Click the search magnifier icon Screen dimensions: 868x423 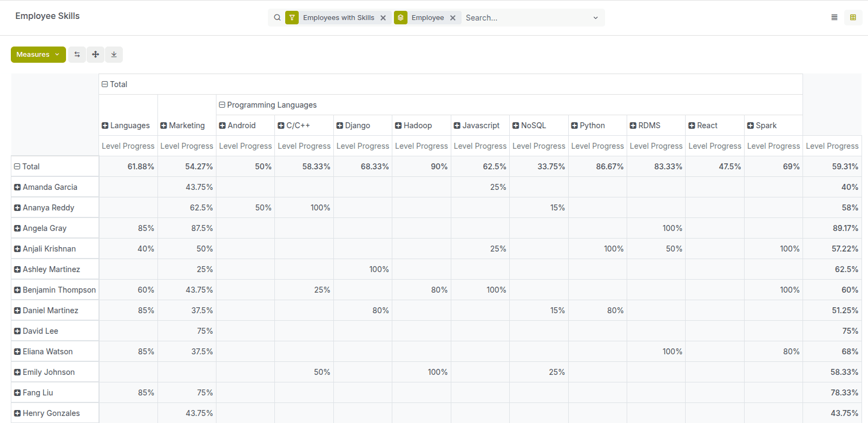[x=277, y=18]
